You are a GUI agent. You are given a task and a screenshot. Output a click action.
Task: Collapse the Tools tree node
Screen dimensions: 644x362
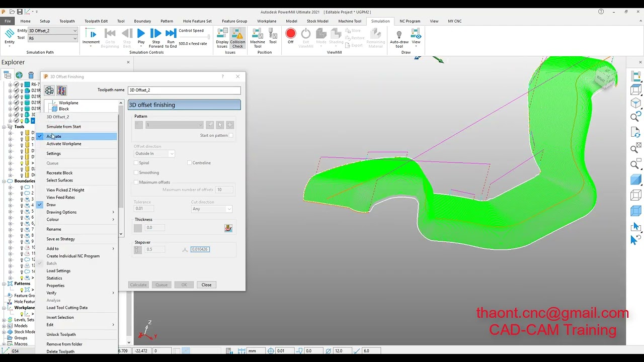click(4, 127)
